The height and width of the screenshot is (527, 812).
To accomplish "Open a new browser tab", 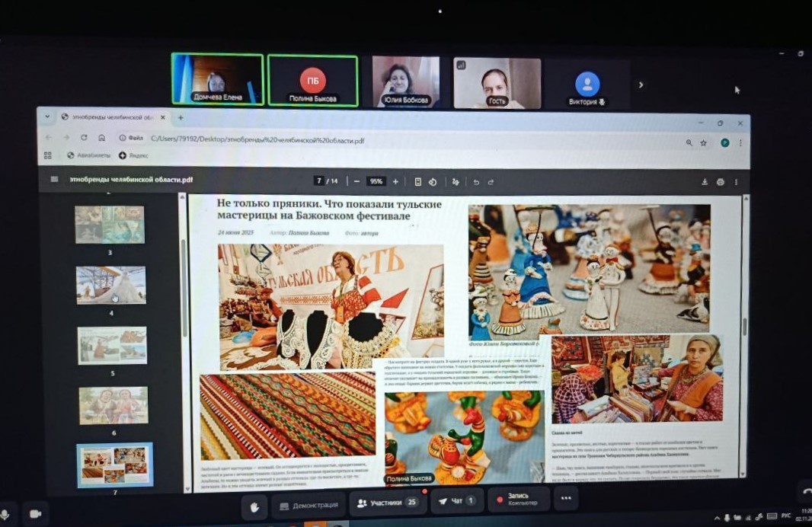I will click(x=181, y=117).
